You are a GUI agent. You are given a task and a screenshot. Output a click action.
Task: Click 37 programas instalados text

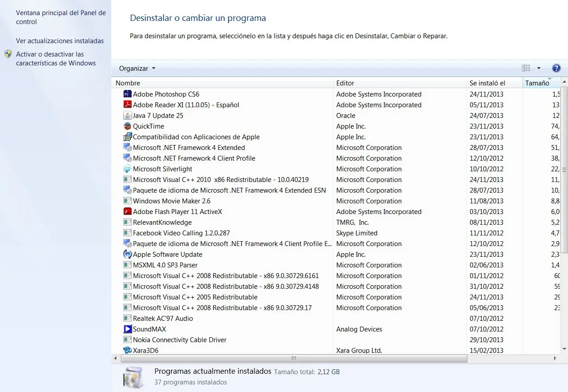point(190,382)
